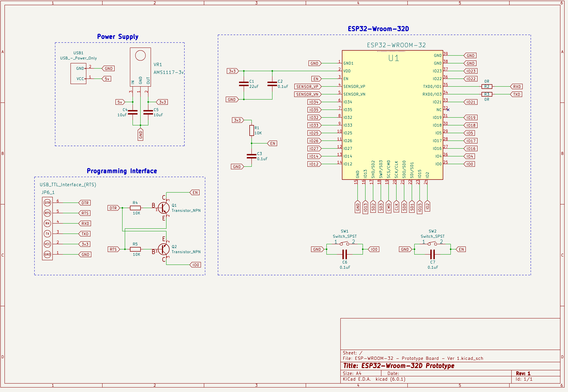Image resolution: width=568 pixels, height=392 pixels.
Task: Select the KiCad E.D.A. version text
Action: 374,379
